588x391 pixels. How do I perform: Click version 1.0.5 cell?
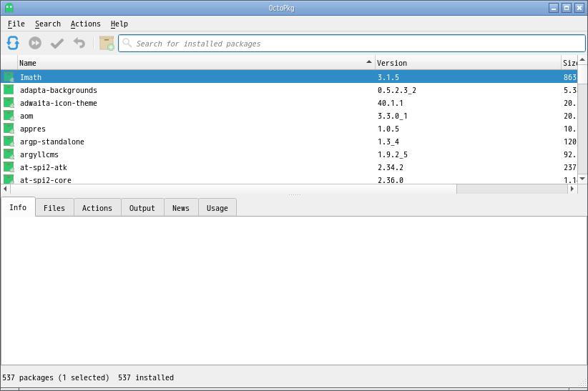click(388, 129)
